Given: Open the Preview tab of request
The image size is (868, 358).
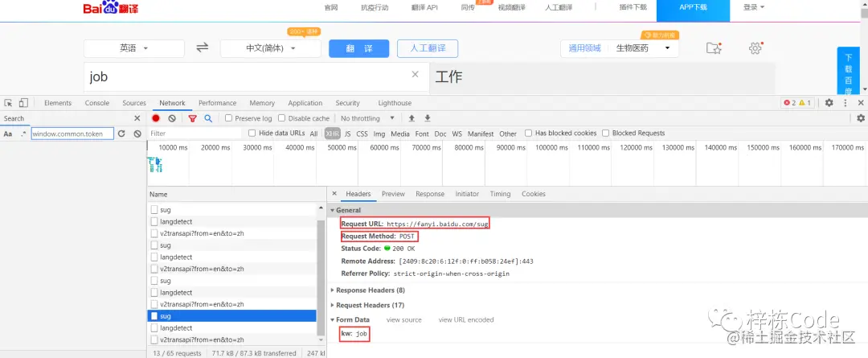Looking at the screenshot, I should pos(393,194).
